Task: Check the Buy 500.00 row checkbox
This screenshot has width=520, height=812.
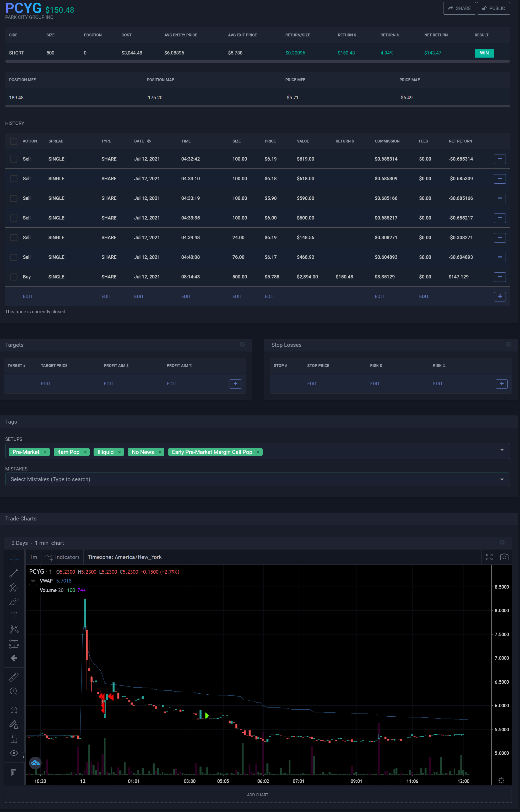Action: coord(14,277)
